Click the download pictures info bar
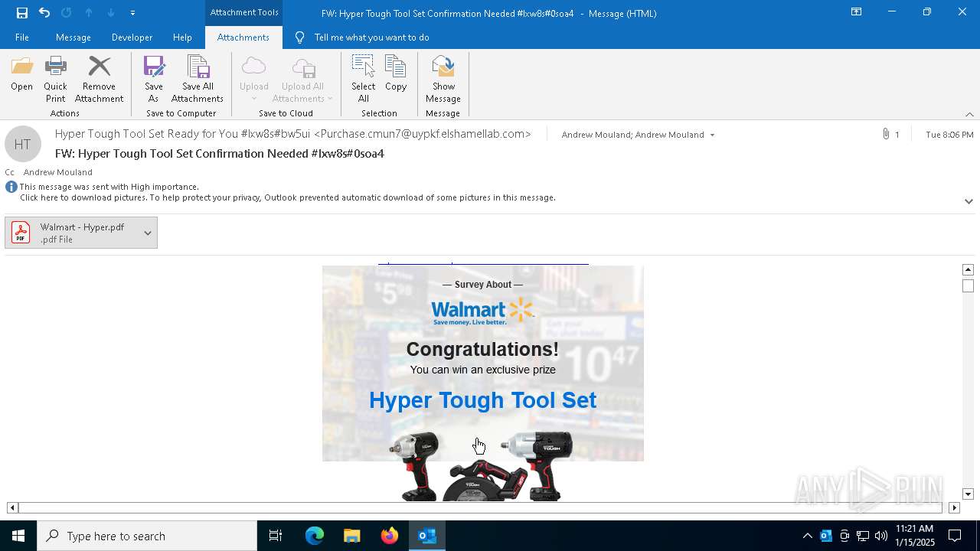Screen dimensions: 980x551 pos(288,197)
